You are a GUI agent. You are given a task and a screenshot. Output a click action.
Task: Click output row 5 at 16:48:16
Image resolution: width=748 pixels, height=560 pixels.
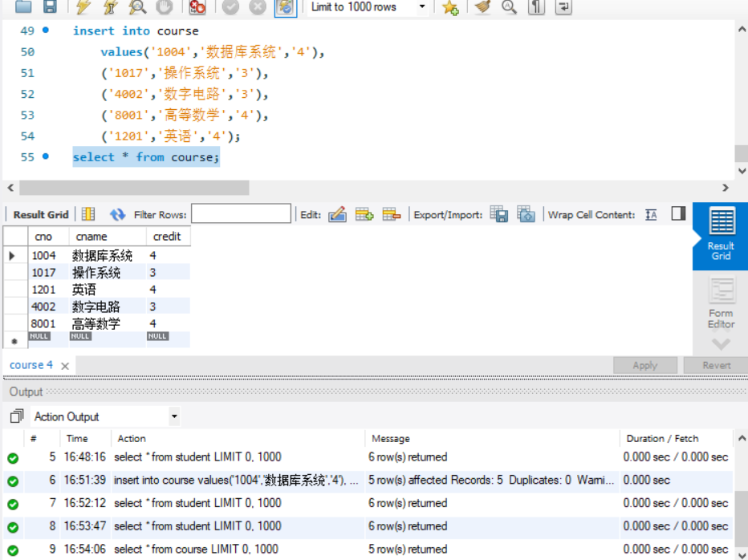[x=368, y=457]
